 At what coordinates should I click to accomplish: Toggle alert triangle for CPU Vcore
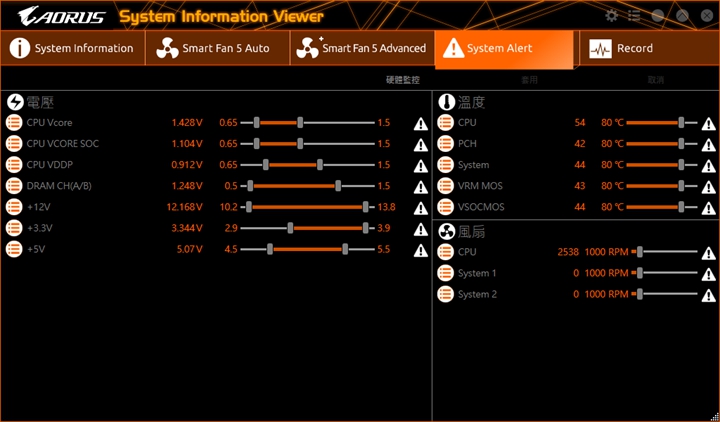tap(421, 124)
